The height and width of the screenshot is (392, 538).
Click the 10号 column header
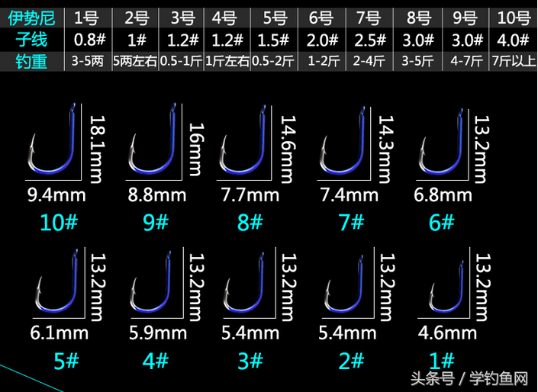tap(514, 18)
